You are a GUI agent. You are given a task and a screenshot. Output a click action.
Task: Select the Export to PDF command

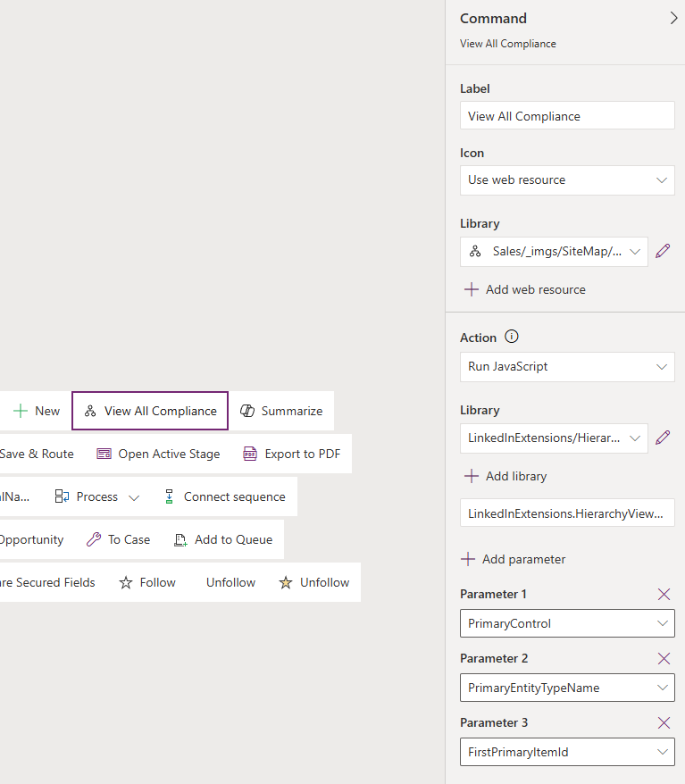pos(292,454)
